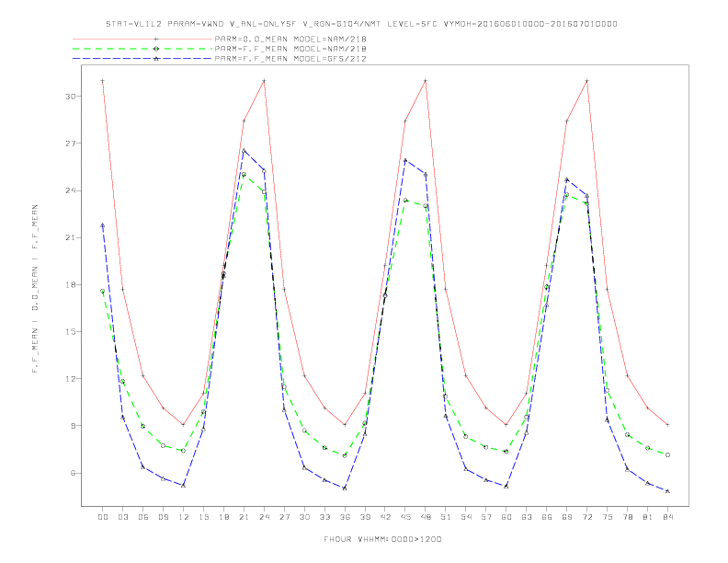Screen dimensions: 728x563
Task: Click x-axis forecast hour label 51
Action: (446, 517)
